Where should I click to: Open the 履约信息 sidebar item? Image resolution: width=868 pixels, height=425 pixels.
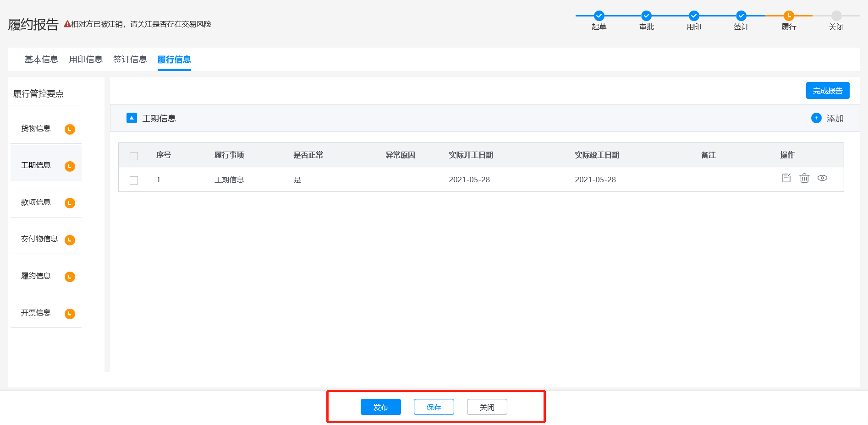click(36, 276)
